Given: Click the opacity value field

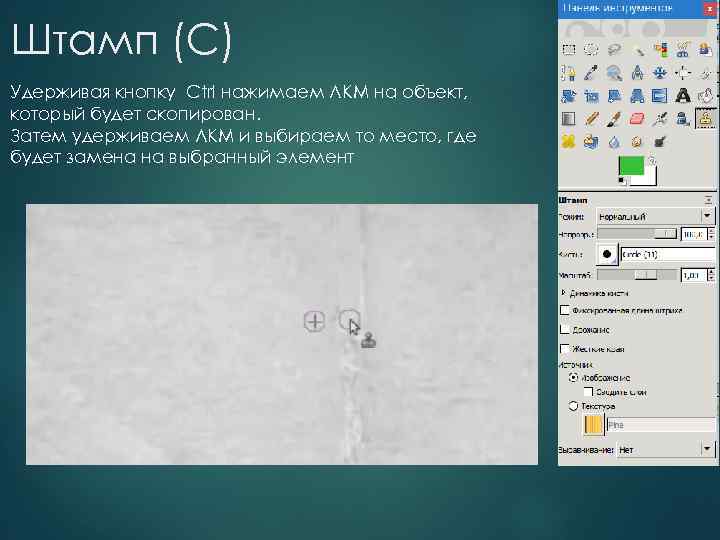Looking at the screenshot, I should (x=694, y=234).
